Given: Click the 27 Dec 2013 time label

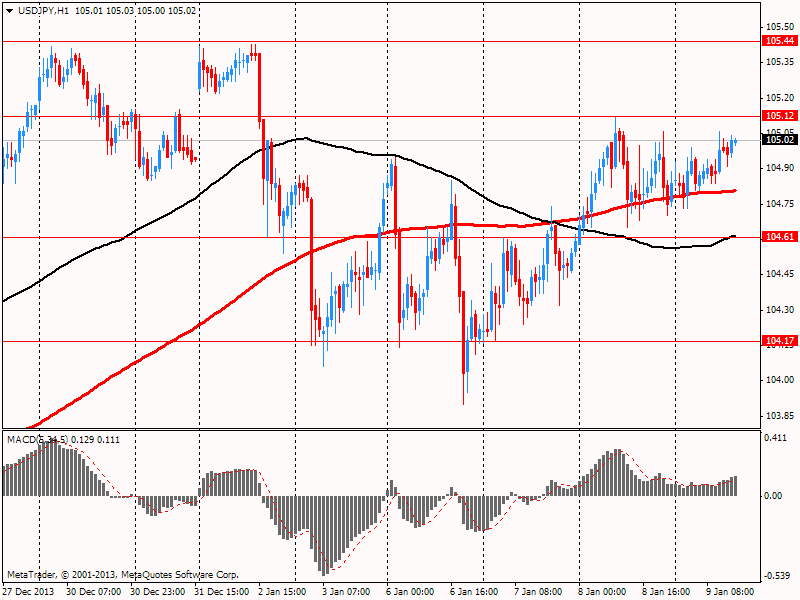Looking at the screenshot, I should [x=28, y=592].
